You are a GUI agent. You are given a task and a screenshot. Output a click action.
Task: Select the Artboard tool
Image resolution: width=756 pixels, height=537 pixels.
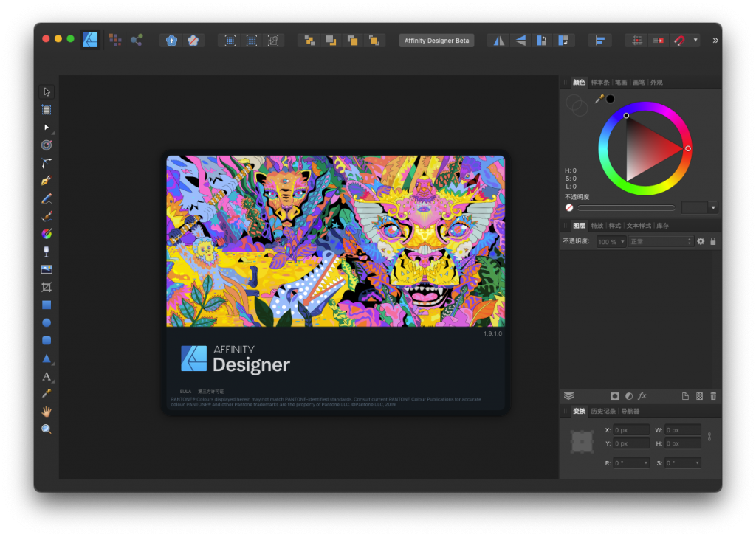(47, 110)
